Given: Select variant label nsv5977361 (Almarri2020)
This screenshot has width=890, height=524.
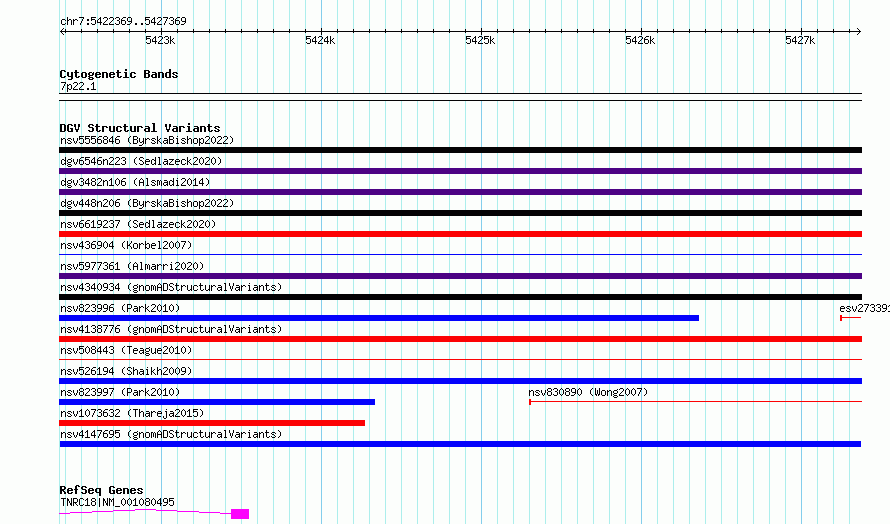Looking at the screenshot, I should click(132, 266).
